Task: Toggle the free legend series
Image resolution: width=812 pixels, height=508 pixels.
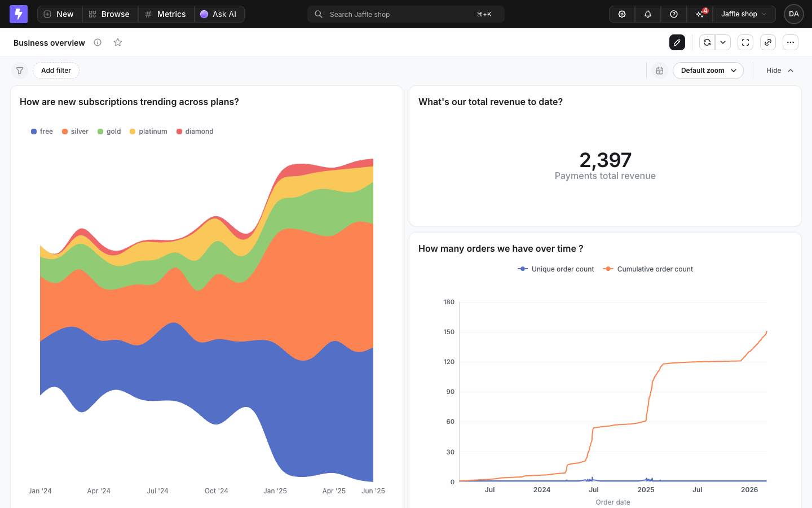Action: point(42,132)
